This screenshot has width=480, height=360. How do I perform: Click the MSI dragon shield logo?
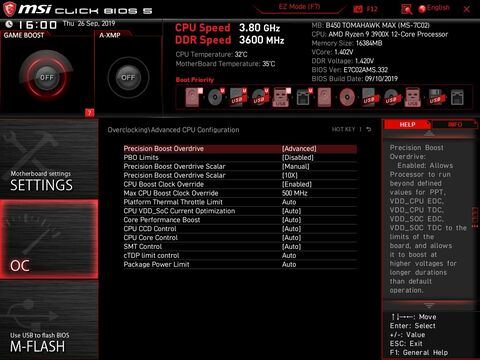(x=9, y=9)
